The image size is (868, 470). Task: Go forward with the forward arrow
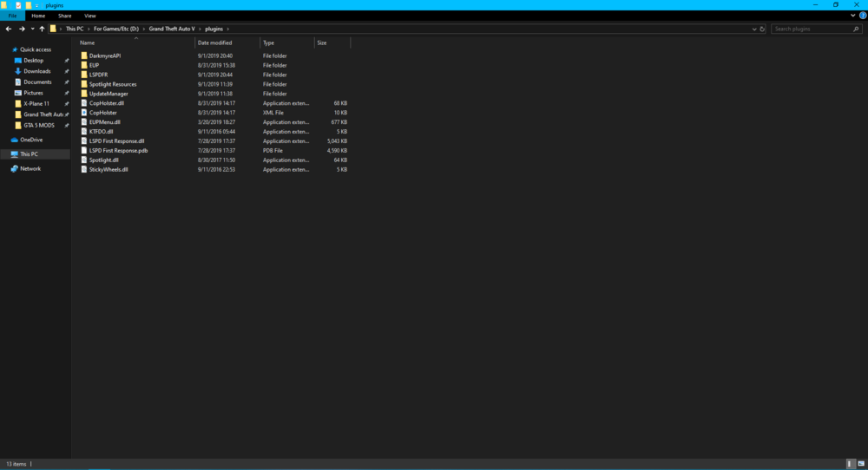point(22,29)
